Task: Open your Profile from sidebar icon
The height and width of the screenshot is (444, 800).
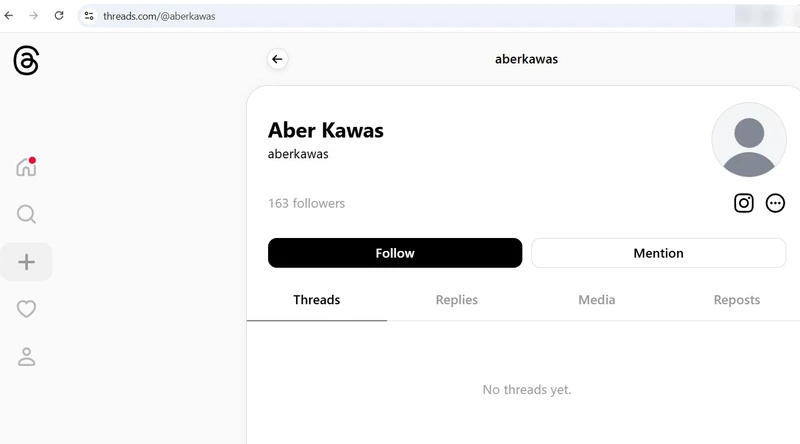Action: click(x=26, y=356)
